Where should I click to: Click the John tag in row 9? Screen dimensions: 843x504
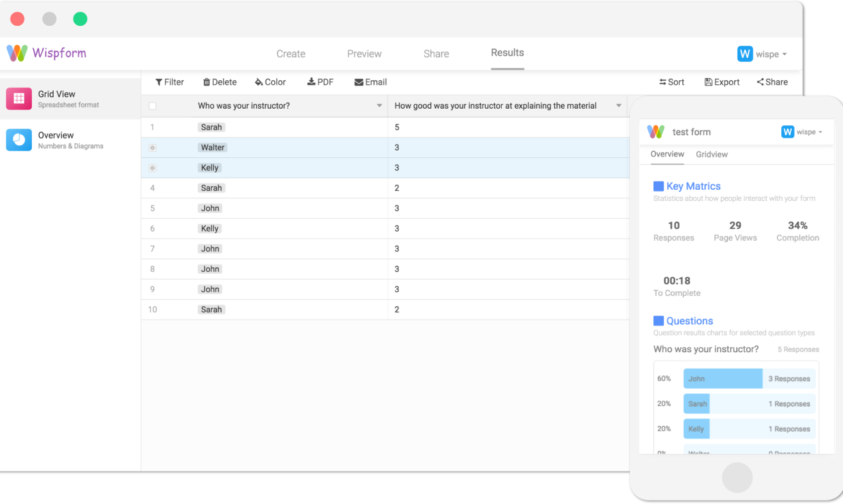(x=210, y=290)
